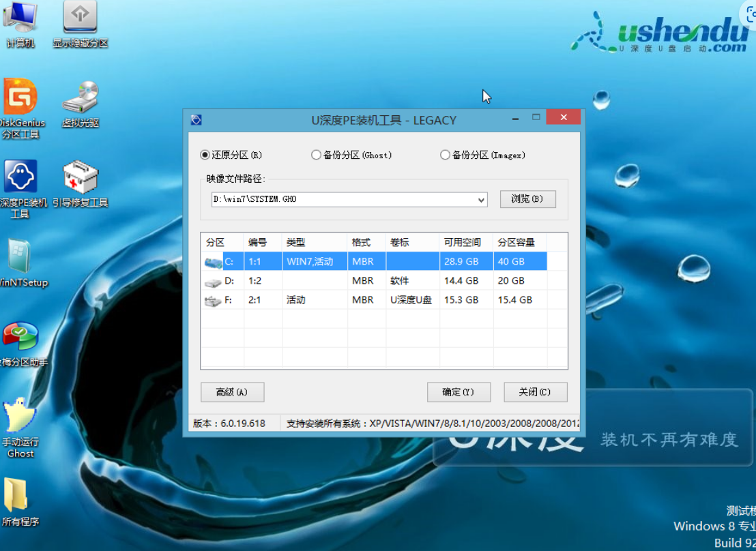The height and width of the screenshot is (551, 756).
Task: Click the '20 GB' capacity cell
Action: pos(520,280)
